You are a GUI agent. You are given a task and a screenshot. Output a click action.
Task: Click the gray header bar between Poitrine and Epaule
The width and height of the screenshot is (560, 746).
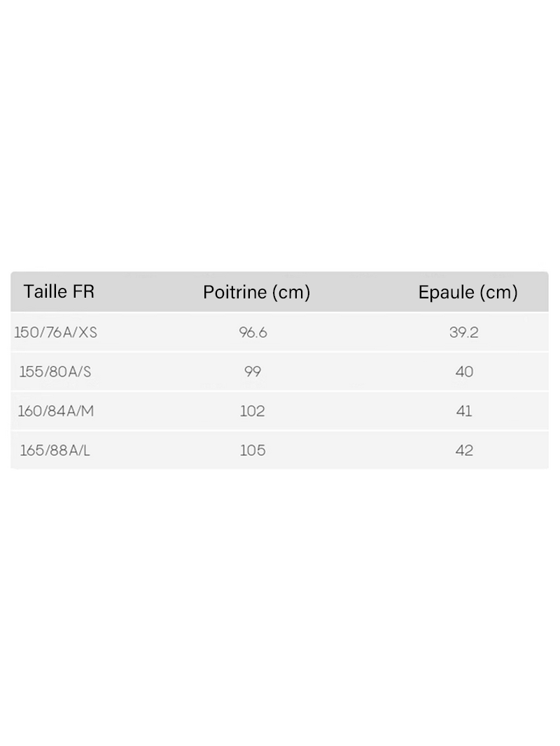[x=364, y=291]
